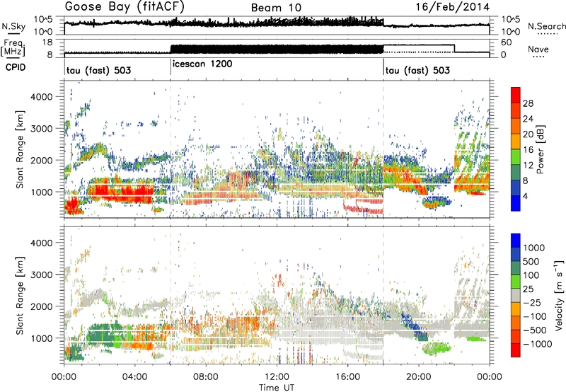Screen dimensions: 566x392
Task: Click the 'Goose Bay (fitACF)' title text
Action: coord(125,7)
